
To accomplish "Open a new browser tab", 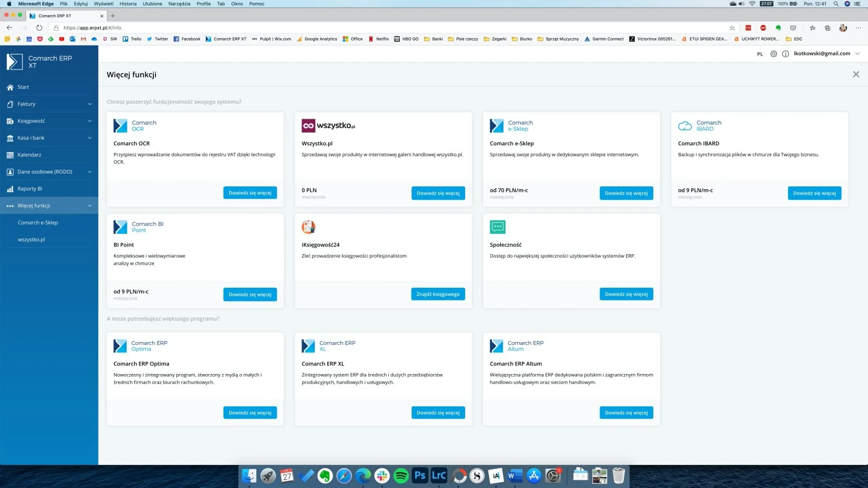I will tap(113, 16).
